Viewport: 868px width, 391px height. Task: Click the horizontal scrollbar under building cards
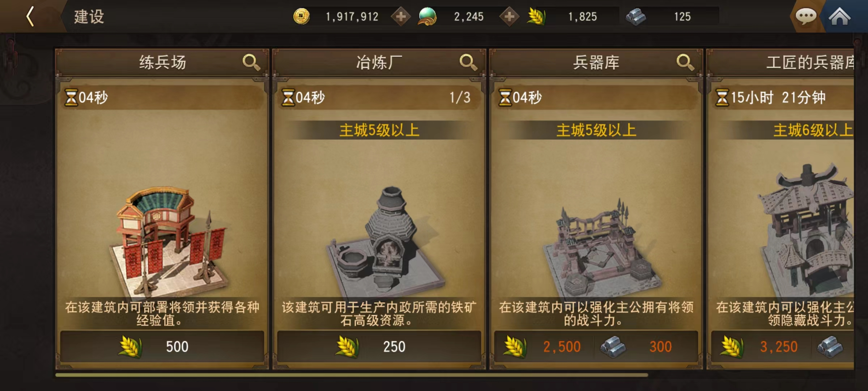pos(351,375)
